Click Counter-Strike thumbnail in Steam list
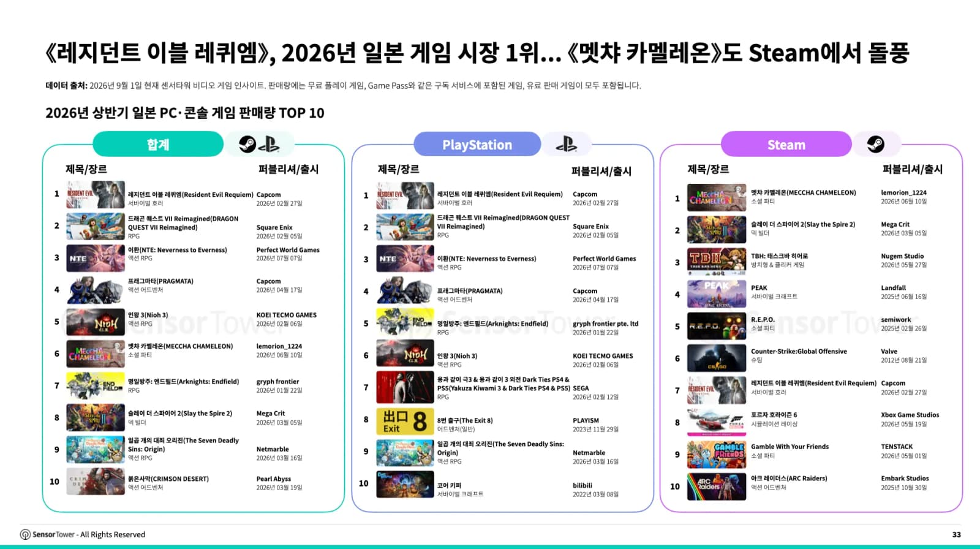 [x=717, y=358]
